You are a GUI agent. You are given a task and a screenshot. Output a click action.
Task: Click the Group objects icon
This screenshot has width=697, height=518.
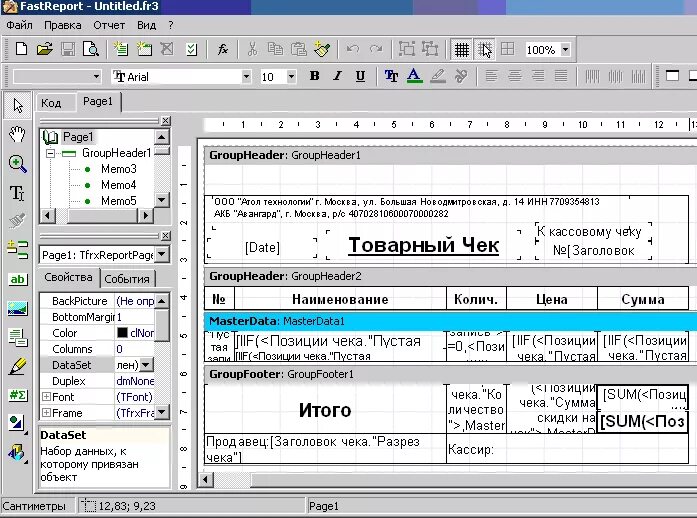click(407, 49)
